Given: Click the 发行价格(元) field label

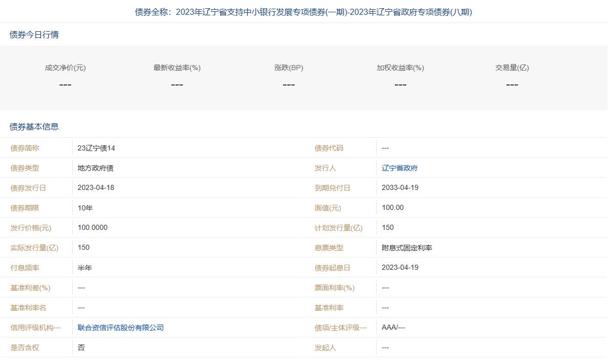Looking at the screenshot, I should pos(31,228).
